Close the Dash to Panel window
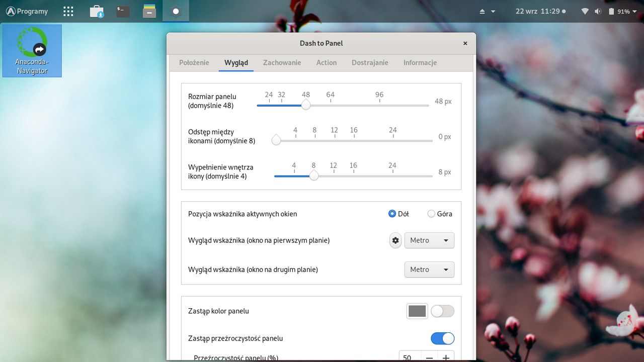This screenshot has width=644, height=362. coord(465,43)
